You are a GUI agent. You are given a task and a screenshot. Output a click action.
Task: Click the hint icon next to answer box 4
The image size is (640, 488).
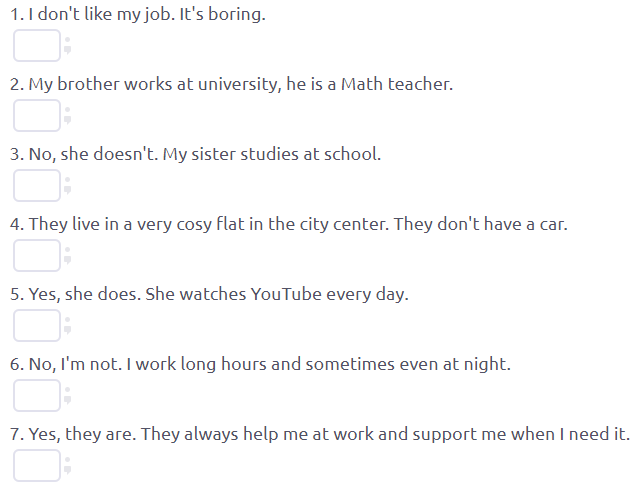68,256
